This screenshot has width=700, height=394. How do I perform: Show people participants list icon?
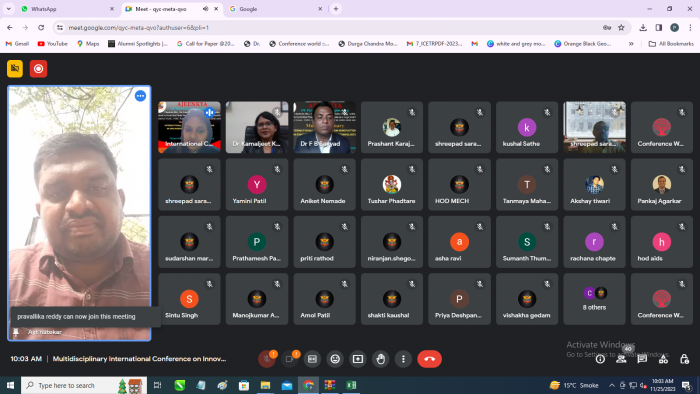(x=621, y=359)
